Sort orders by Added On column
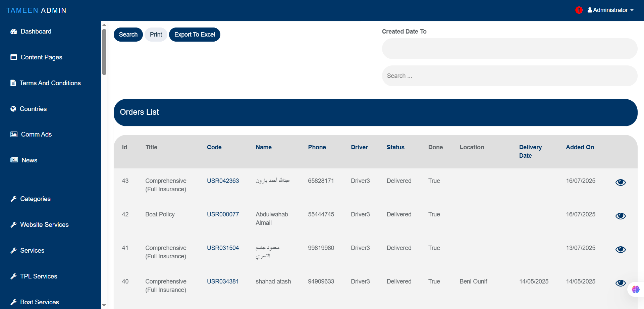The height and width of the screenshot is (309, 644). [580, 147]
